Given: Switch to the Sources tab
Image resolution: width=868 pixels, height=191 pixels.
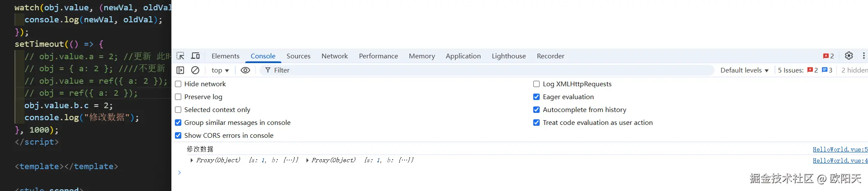Looking at the screenshot, I should coord(298,56).
